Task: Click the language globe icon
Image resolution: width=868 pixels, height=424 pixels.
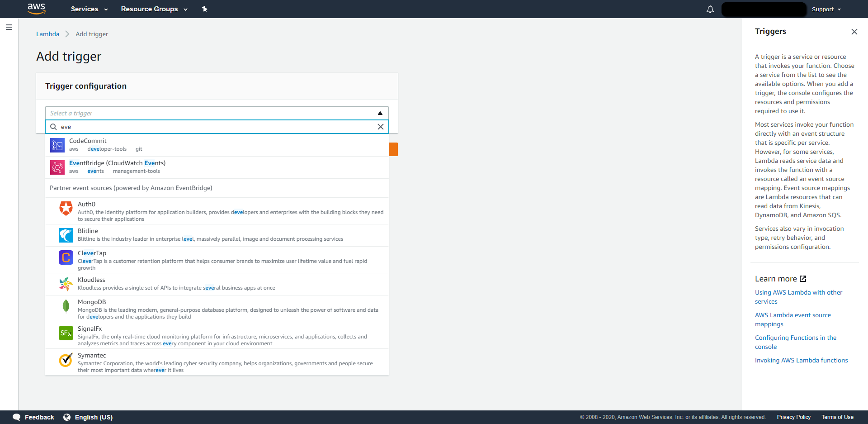Action: coord(67,417)
